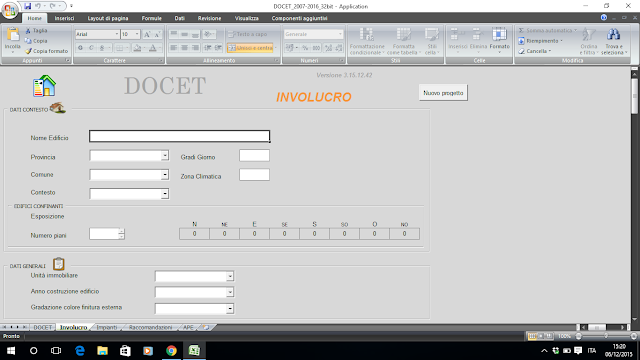The width and height of the screenshot is (640, 360).
Task: Expand the Unità immobiliare dropdown
Action: click(230, 276)
